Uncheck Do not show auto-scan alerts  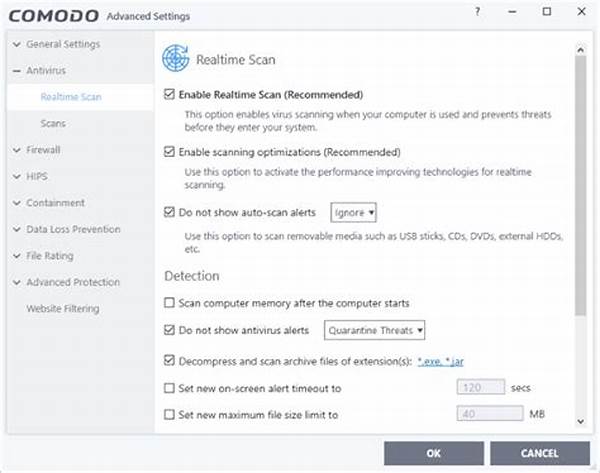169,212
